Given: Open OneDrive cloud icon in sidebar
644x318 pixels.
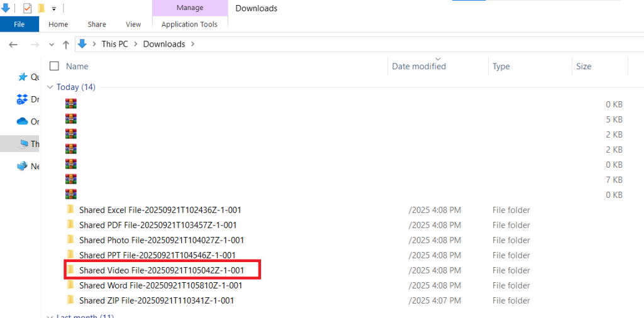Looking at the screenshot, I should pyautogui.click(x=23, y=121).
